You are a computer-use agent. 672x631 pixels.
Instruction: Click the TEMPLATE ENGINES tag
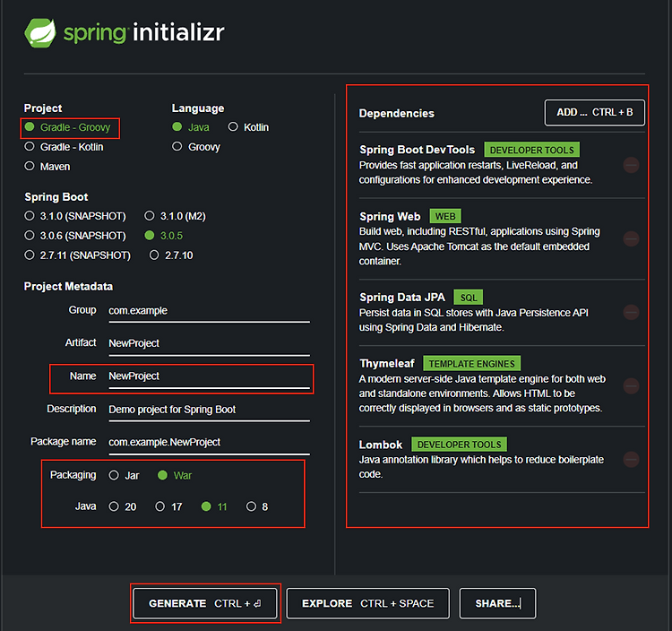(x=472, y=364)
